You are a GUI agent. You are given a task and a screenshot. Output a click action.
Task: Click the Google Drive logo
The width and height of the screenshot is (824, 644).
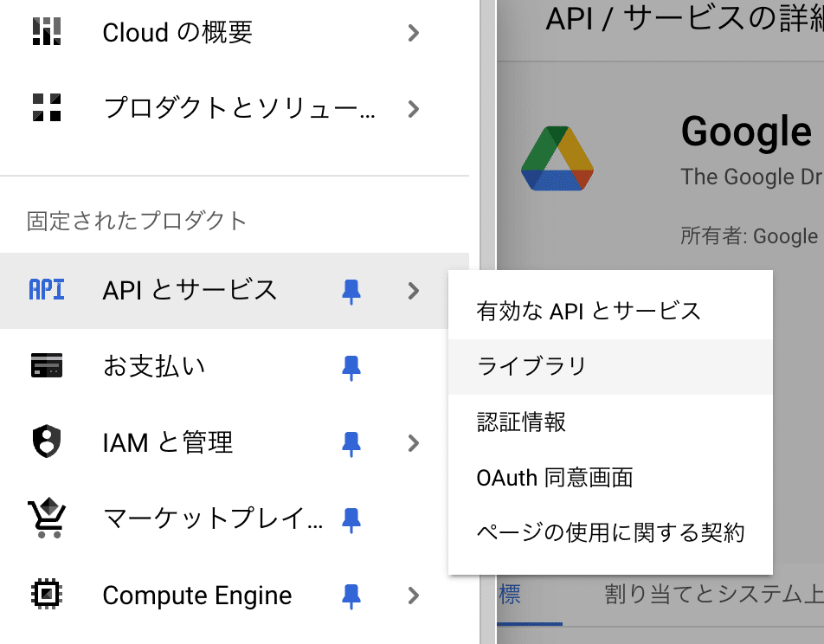pos(557,156)
